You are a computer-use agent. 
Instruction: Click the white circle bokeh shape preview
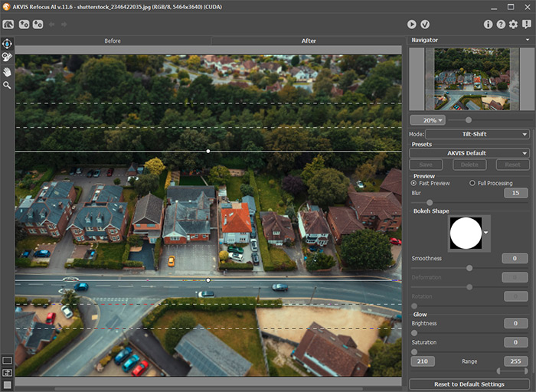point(466,233)
